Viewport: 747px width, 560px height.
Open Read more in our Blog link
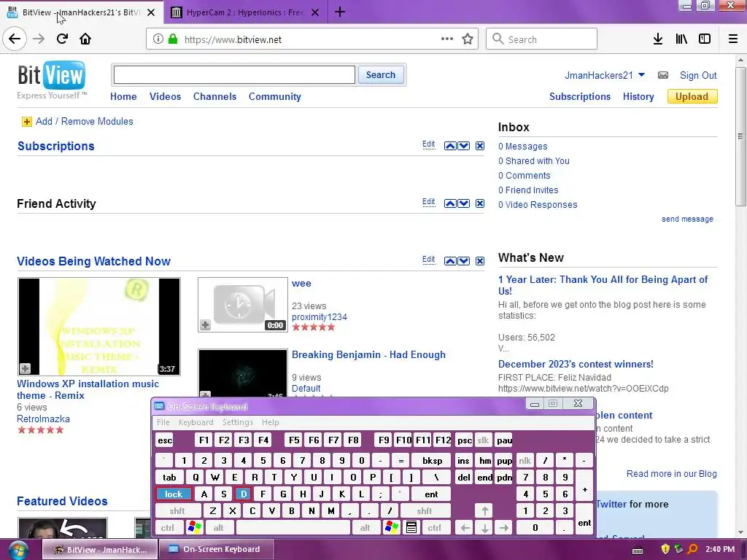point(672,474)
